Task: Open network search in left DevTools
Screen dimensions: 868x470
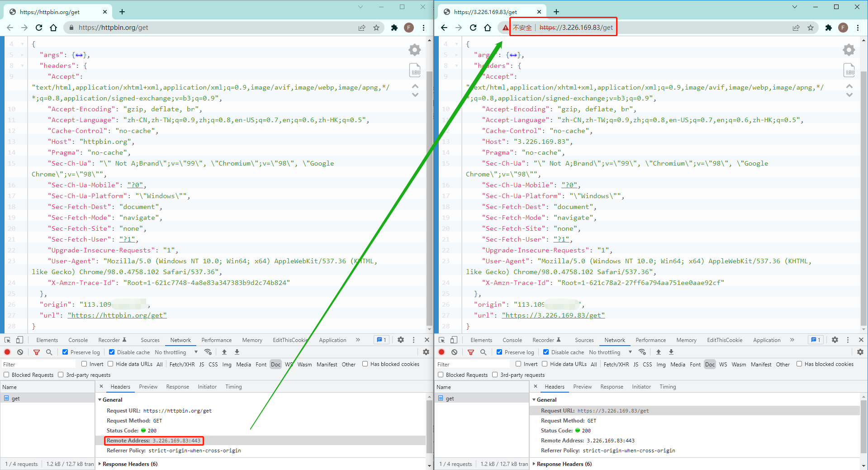Action: coord(49,352)
